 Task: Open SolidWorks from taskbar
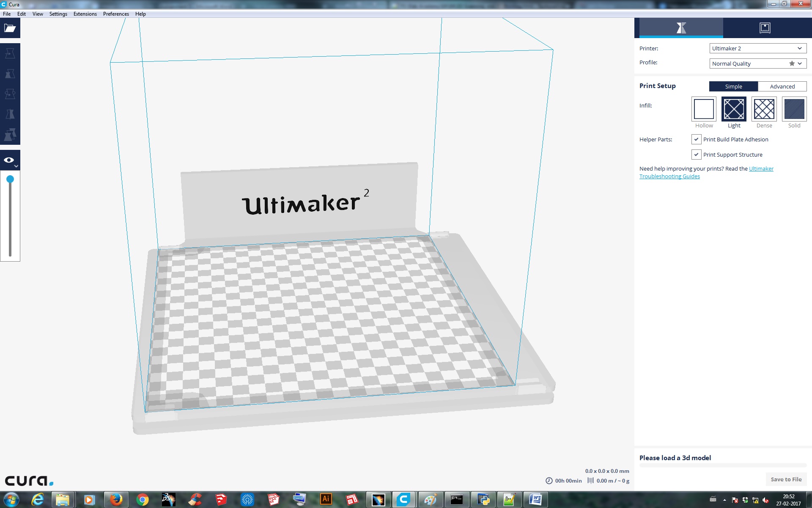point(168,500)
